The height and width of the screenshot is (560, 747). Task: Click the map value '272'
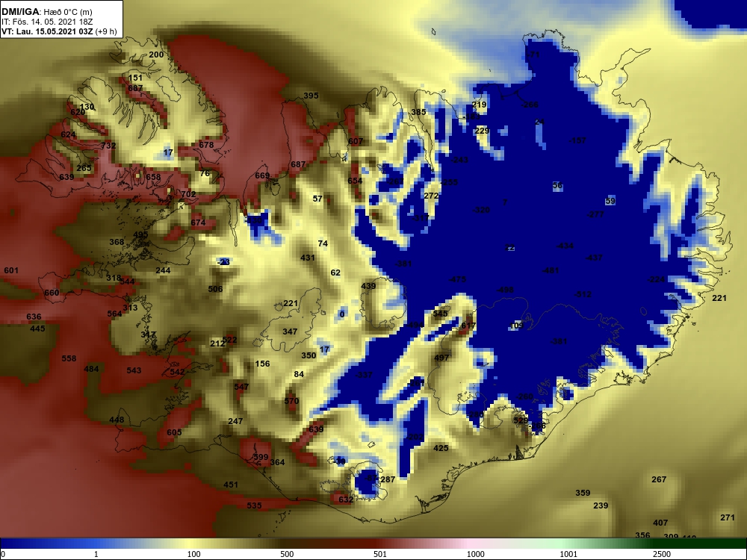point(431,196)
